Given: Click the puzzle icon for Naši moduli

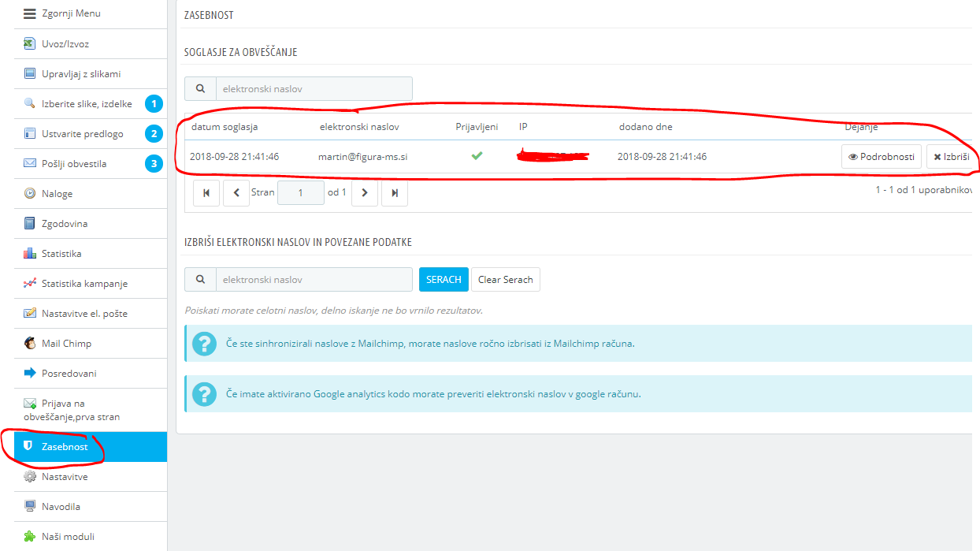Looking at the screenshot, I should [x=30, y=537].
